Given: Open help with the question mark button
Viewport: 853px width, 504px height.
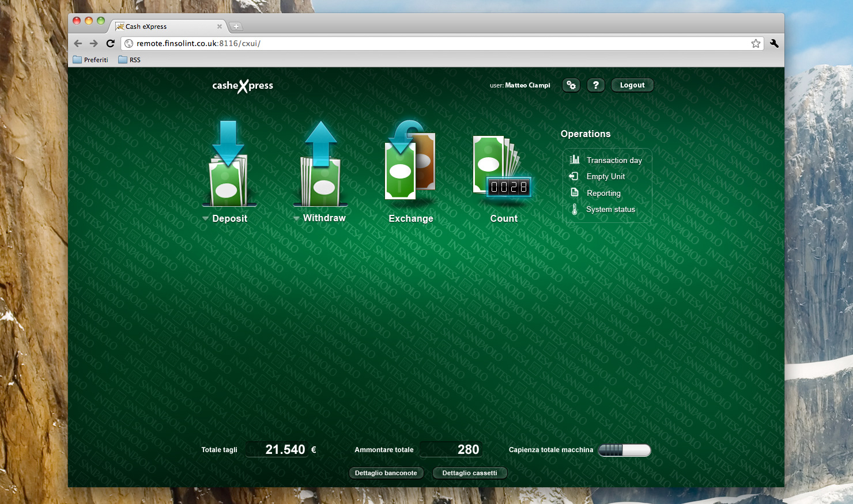Looking at the screenshot, I should [x=596, y=85].
